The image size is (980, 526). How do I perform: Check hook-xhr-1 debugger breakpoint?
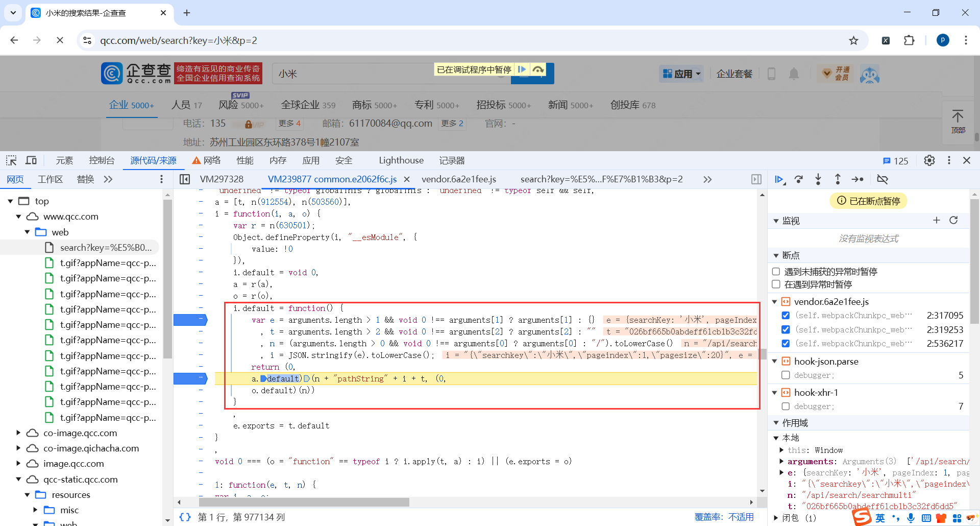(x=786, y=407)
